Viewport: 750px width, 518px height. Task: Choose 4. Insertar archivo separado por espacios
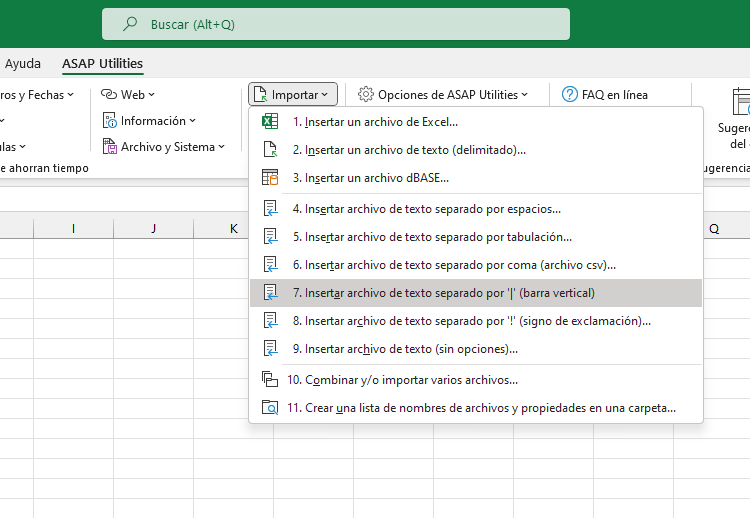pyautogui.click(x=476, y=209)
